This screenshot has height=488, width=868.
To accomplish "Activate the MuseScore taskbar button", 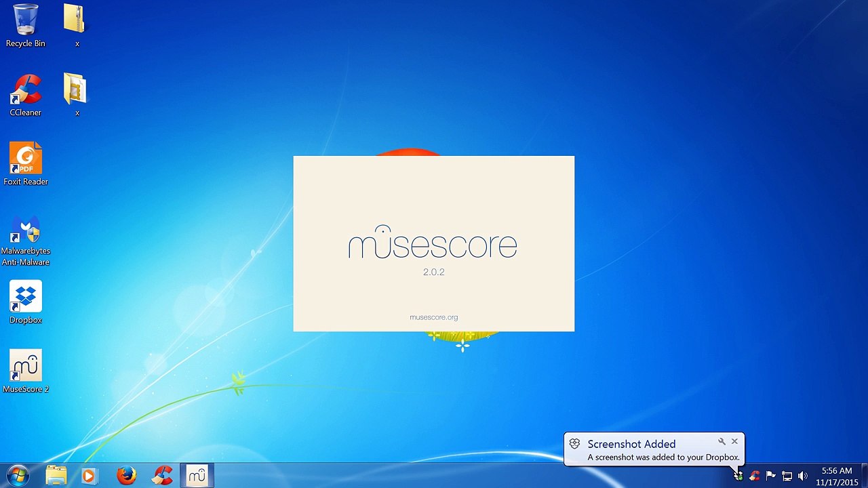I will pos(197,476).
